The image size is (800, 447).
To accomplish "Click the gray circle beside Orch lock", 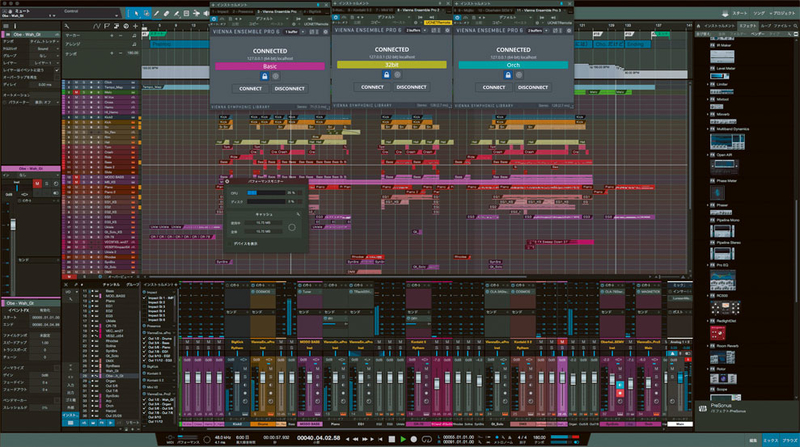I will 519,75.
